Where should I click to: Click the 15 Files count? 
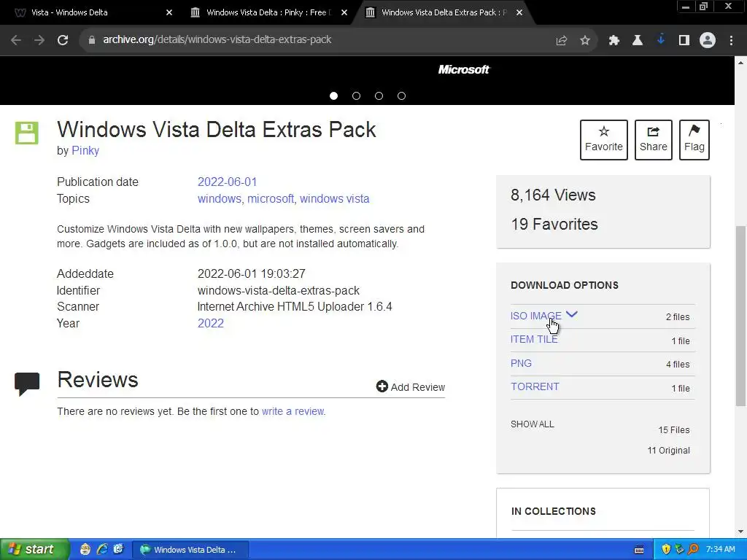coord(673,430)
